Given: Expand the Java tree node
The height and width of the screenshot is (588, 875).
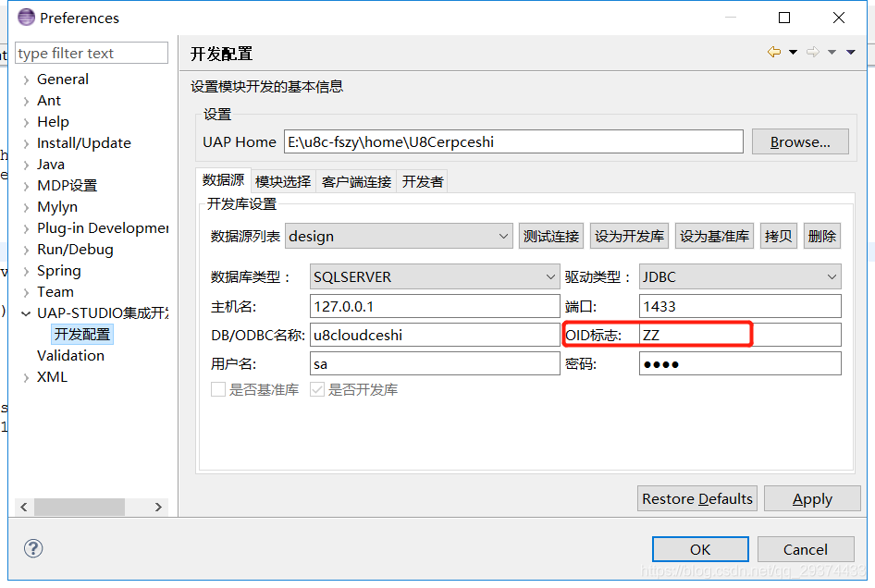Looking at the screenshot, I should 26,165.
